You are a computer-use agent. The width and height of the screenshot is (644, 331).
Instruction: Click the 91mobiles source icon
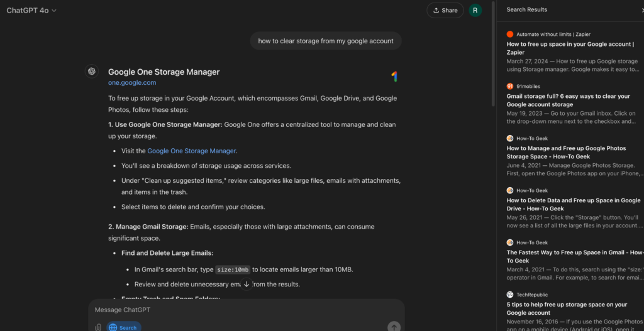510,86
